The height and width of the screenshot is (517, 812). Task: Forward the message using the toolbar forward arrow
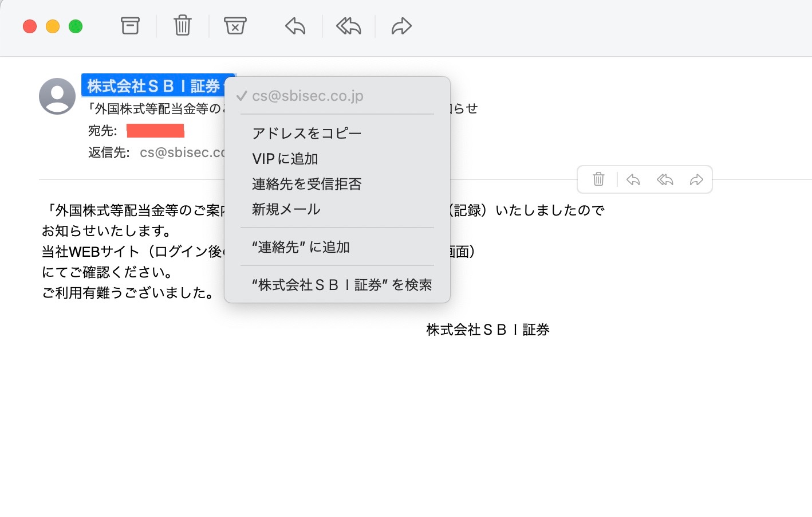401,26
